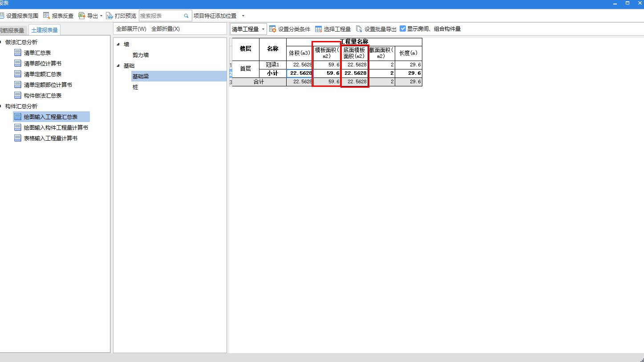Click the 长度(m) column header
Viewport: 644px width, 362px height.
pos(409,53)
